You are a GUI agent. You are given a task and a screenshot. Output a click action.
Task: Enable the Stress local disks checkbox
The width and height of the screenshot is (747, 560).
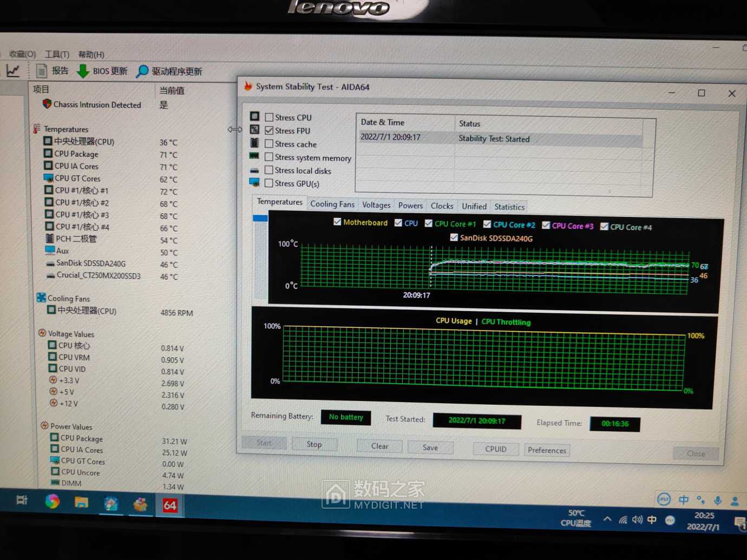coord(268,170)
